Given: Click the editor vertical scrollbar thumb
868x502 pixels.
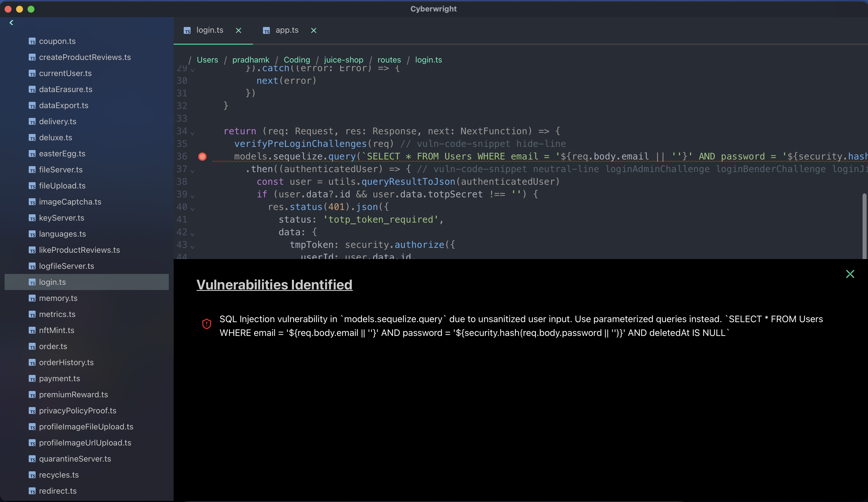Looking at the screenshot, I should (864, 225).
